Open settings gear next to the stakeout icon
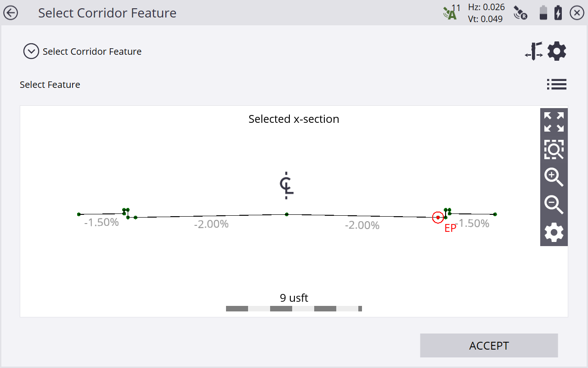The height and width of the screenshot is (368, 588). (x=557, y=51)
